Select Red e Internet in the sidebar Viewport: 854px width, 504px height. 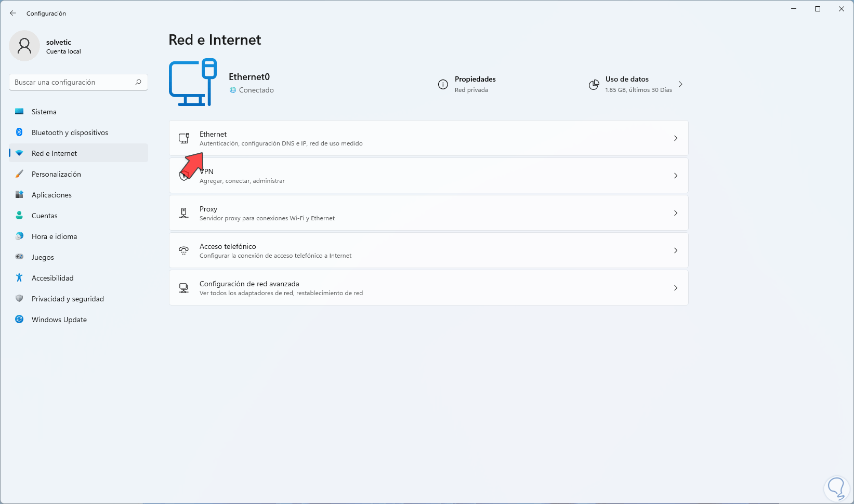[x=54, y=153]
